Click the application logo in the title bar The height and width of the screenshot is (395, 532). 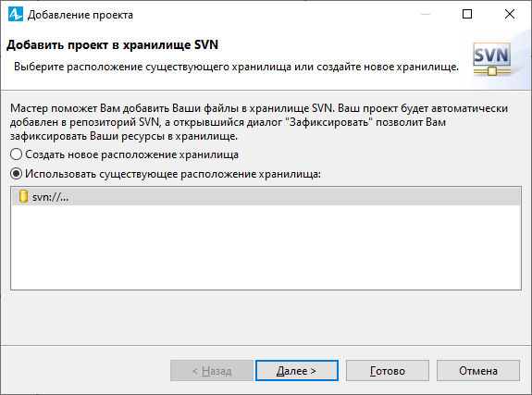pos(16,14)
